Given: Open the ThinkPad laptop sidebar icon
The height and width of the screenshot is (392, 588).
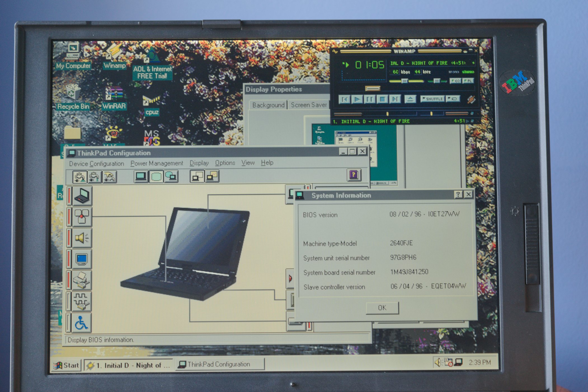Looking at the screenshot, I should pyautogui.click(x=82, y=195).
